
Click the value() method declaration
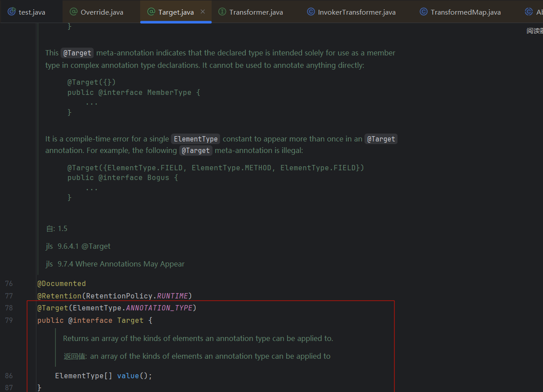(128, 376)
